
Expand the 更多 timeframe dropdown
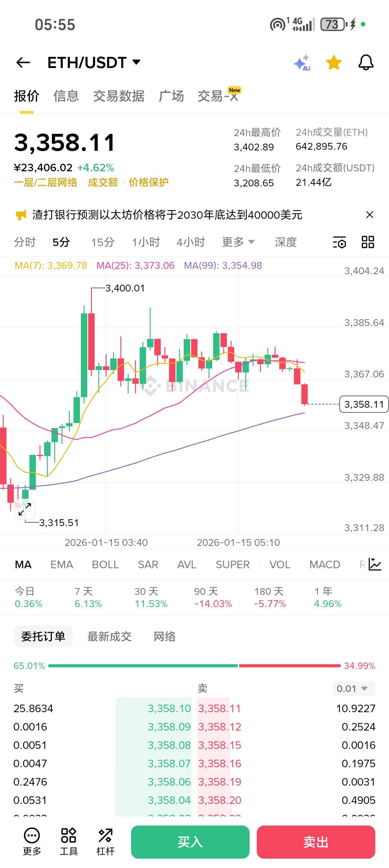(238, 242)
